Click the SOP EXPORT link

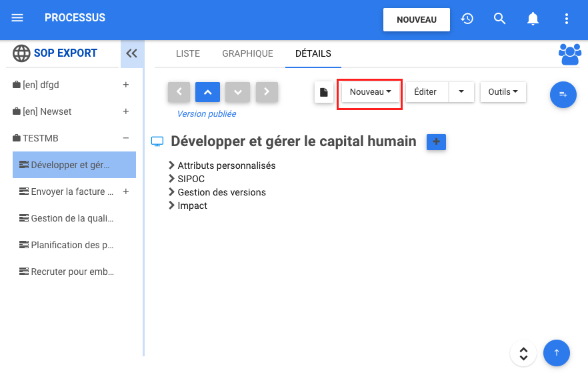coord(65,53)
